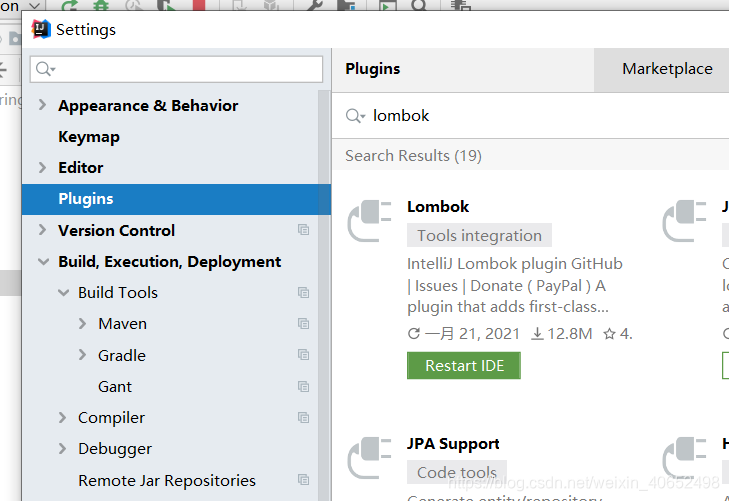Click the project-level icon next to Version Control
The image size is (729, 501).
click(304, 230)
